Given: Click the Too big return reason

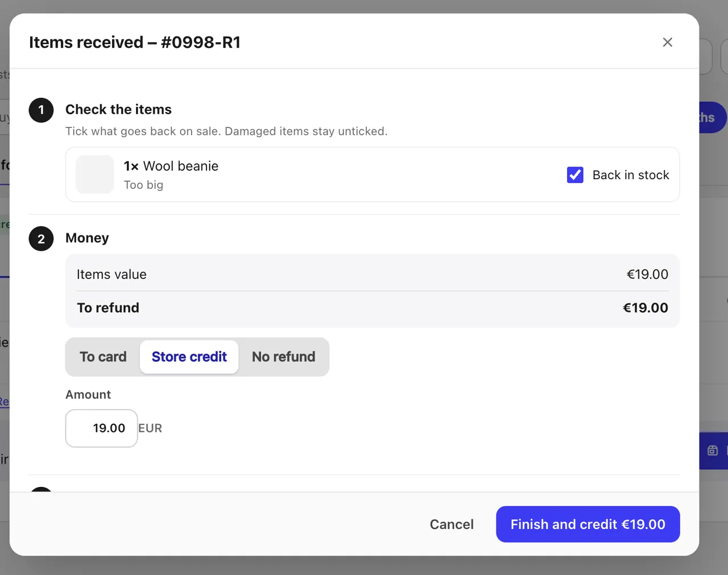Looking at the screenshot, I should pos(143,185).
